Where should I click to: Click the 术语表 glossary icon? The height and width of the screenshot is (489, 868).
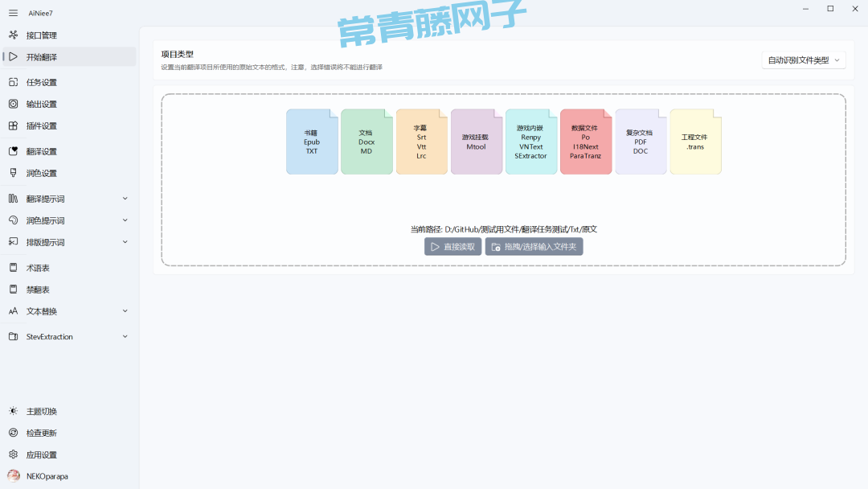13,268
